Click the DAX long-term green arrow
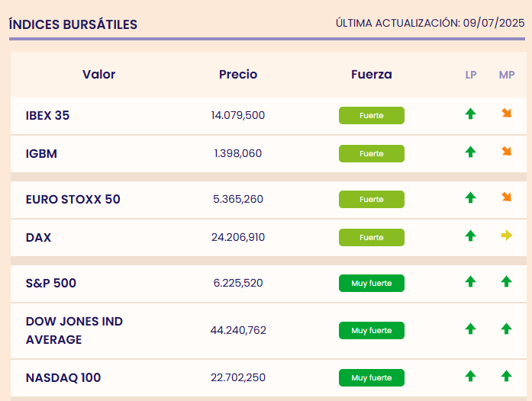Screen dimensions: 532x401 point(470,236)
